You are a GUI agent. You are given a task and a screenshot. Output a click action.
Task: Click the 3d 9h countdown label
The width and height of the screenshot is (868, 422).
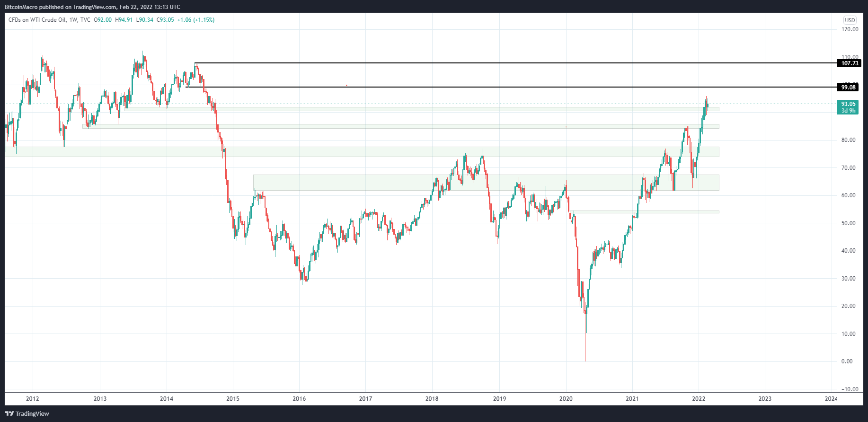click(848, 111)
